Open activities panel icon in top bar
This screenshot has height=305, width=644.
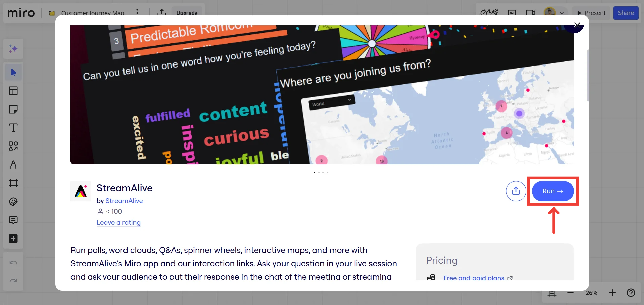pos(512,13)
